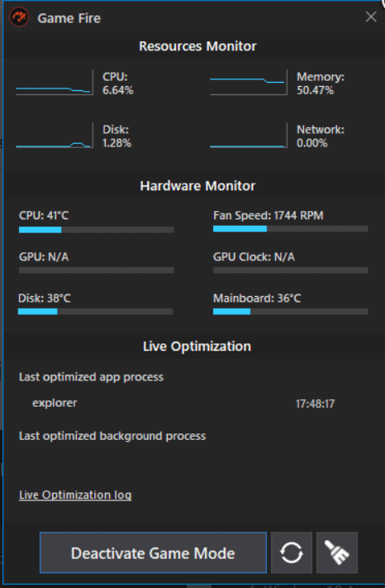Click the CPU usage graph
The width and height of the screenshot is (385, 588).
(x=55, y=83)
